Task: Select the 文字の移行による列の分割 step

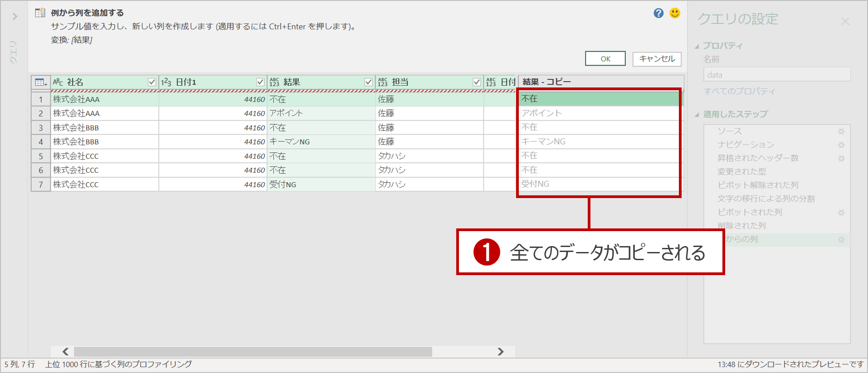Action: pyautogui.click(x=766, y=199)
